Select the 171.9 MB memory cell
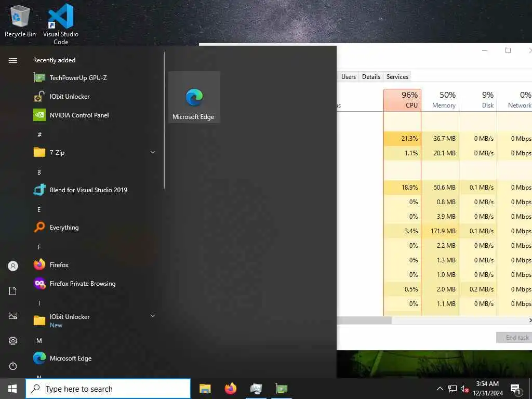Viewport: 532px width, 399px height. point(440,231)
